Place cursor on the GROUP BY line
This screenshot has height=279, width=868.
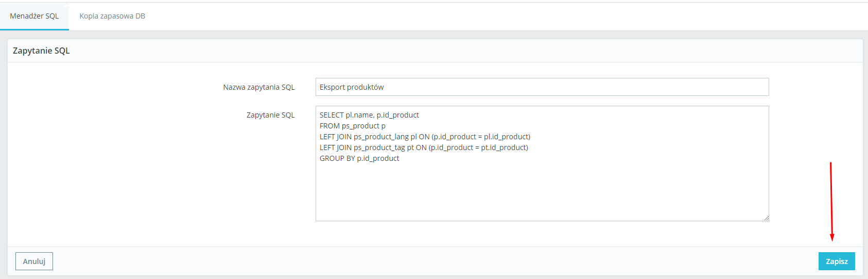[x=359, y=158]
